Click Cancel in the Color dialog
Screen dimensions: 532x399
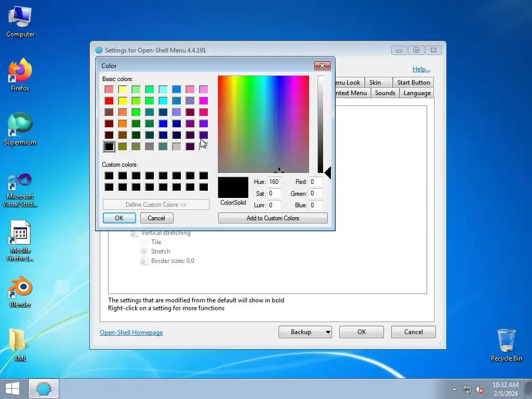[x=156, y=218]
